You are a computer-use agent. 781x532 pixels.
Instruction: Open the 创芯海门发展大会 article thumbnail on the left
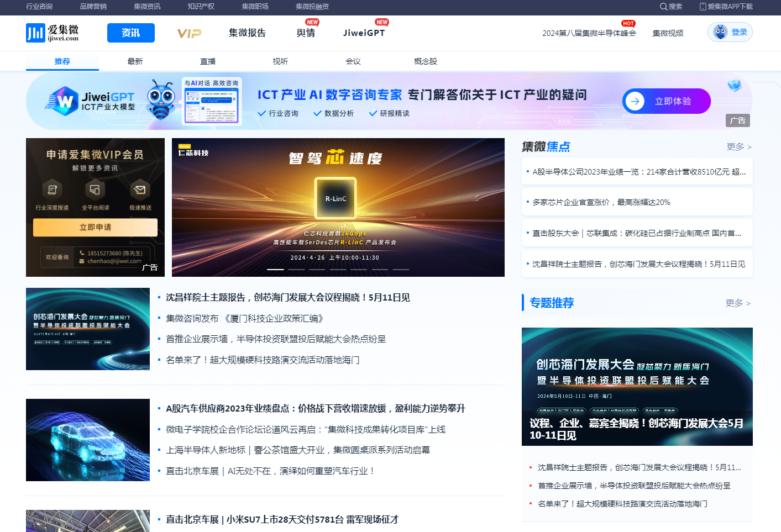(88, 329)
